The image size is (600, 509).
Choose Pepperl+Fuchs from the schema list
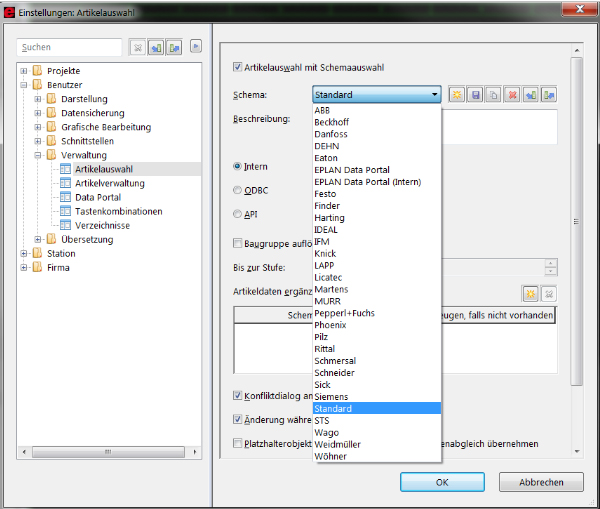click(377, 313)
